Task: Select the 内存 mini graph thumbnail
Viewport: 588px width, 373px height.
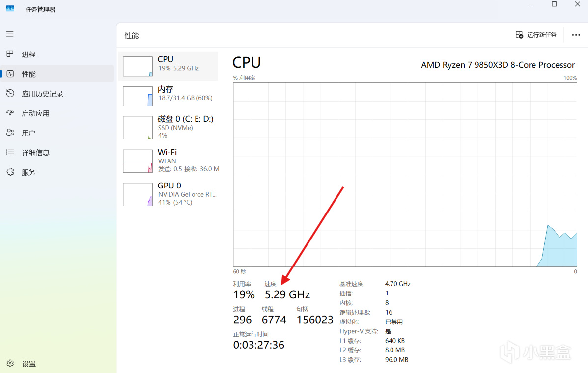Action: point(138,96)
